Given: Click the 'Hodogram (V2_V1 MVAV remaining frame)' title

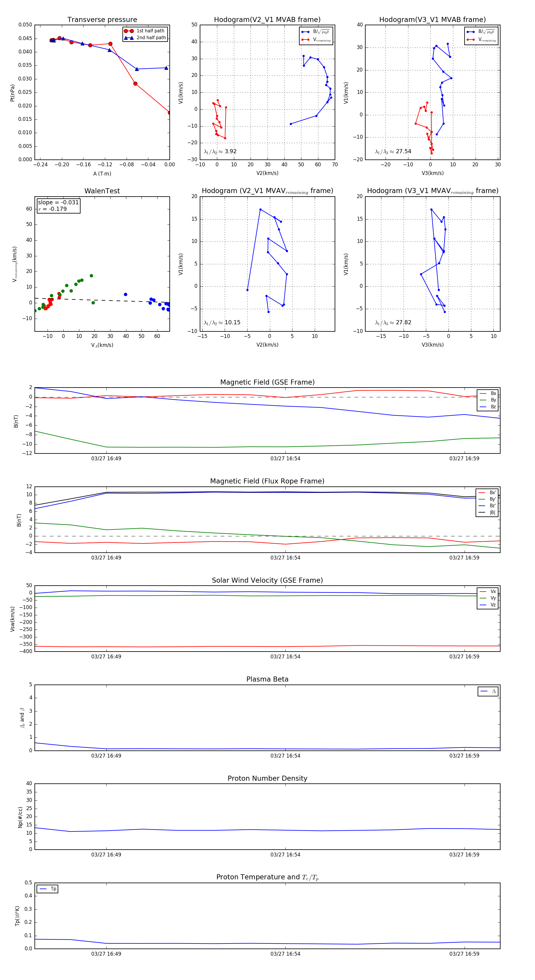Looking at the screenshot, I should click(x=267, y=191).
